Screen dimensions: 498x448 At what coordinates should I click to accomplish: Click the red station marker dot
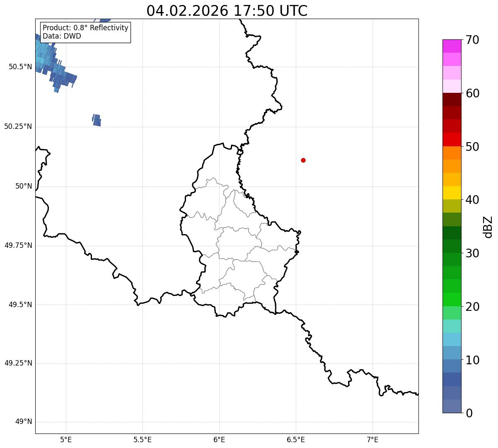303,160
